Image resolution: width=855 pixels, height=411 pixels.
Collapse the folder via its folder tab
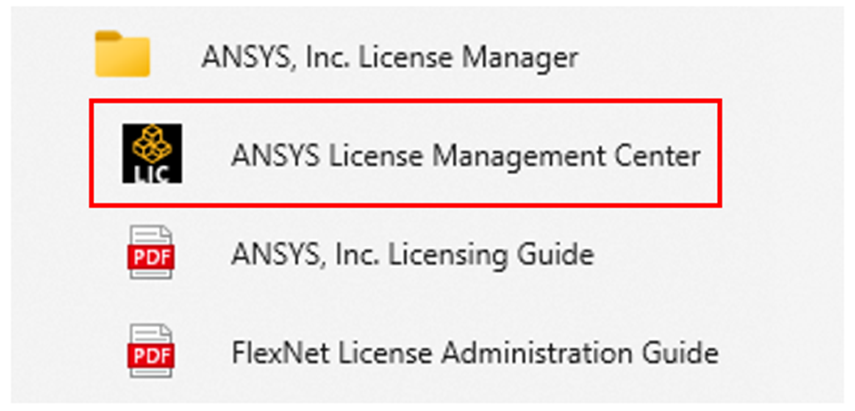click(109, 36)
